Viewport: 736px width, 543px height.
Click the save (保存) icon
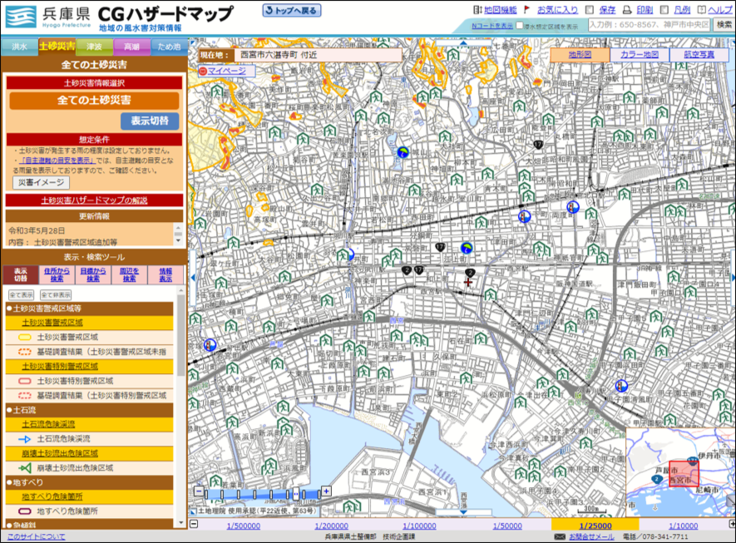tap(590, 9)
